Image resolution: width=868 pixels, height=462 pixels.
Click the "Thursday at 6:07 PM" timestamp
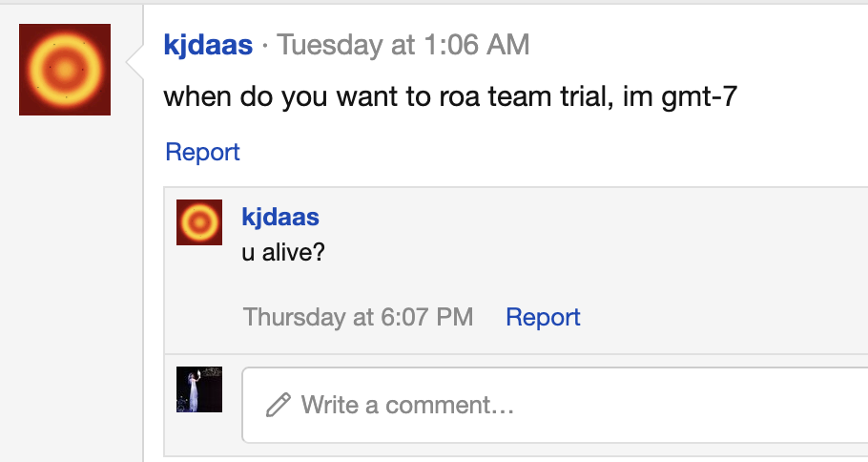point(358,317)
